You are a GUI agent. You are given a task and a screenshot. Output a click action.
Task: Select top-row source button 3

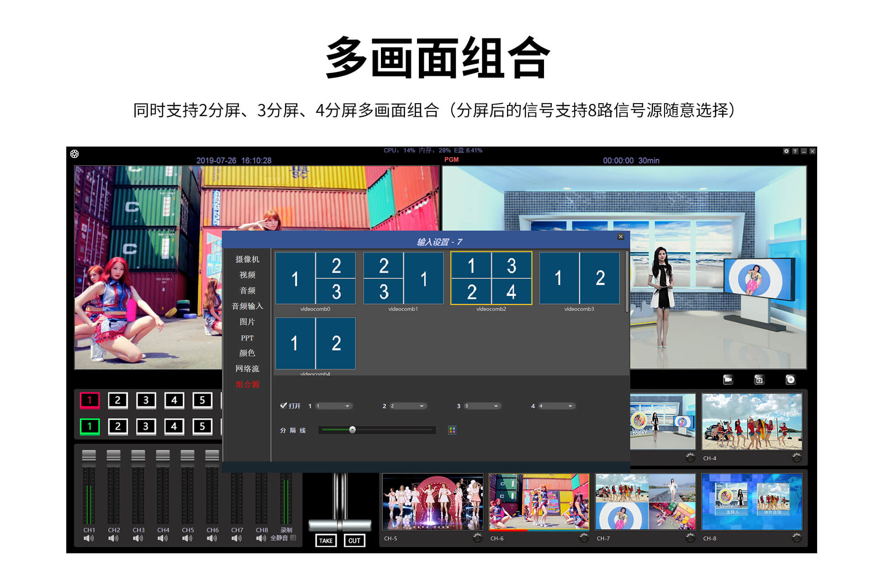(x=146, y=400)
